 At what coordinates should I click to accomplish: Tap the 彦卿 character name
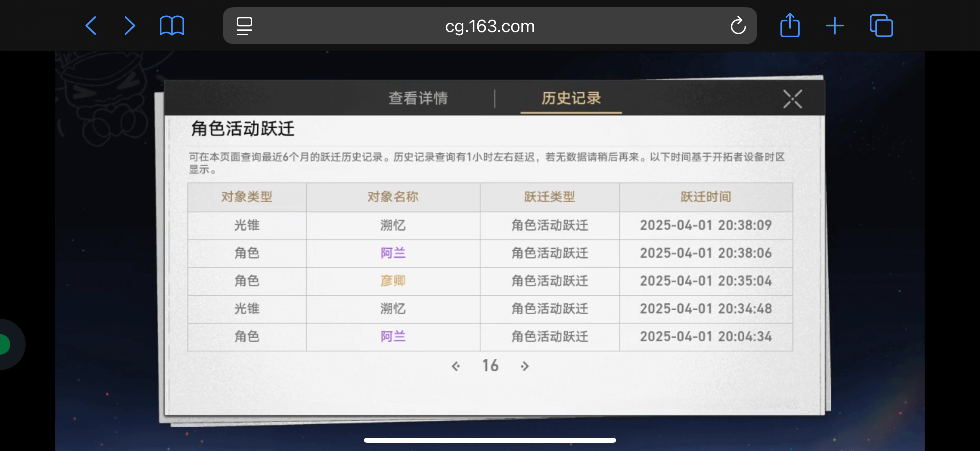tap(393, 281)
